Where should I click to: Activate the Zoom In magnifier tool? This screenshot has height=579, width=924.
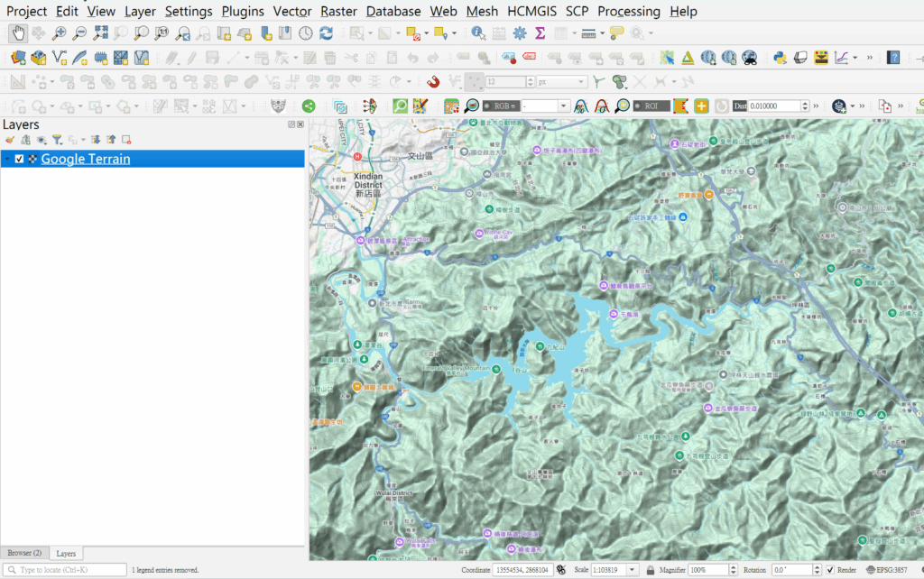coord(59,33)
